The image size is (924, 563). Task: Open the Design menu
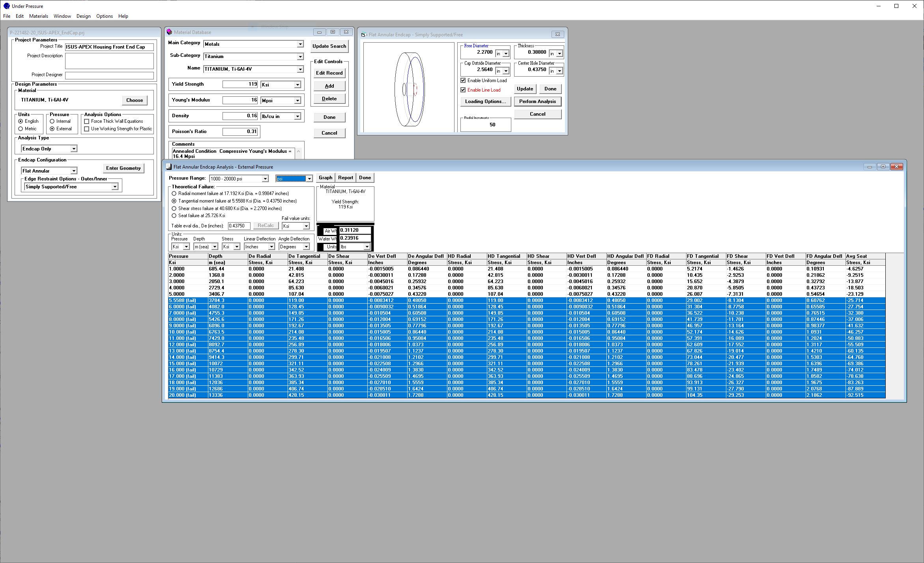[x=84, y=16]
